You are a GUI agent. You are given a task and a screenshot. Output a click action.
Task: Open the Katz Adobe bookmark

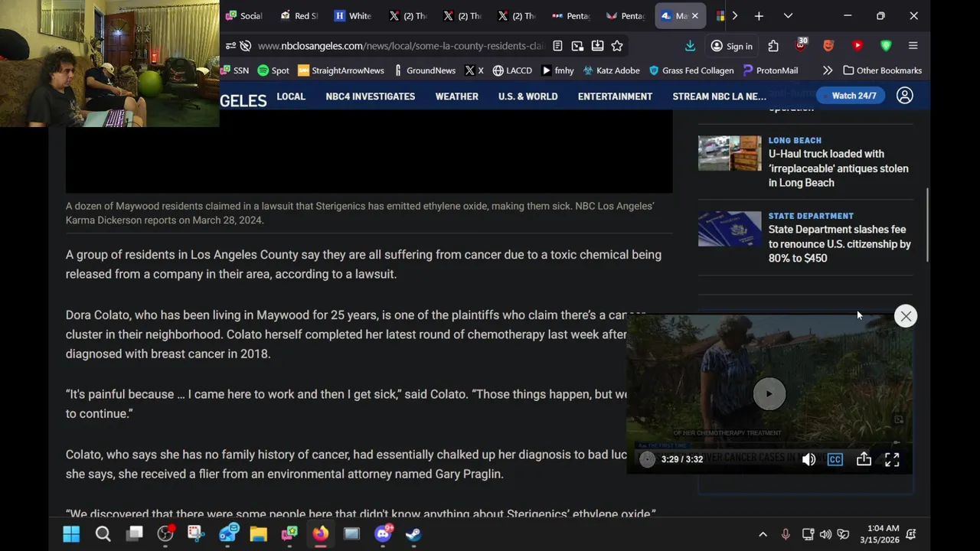[611, 70]
